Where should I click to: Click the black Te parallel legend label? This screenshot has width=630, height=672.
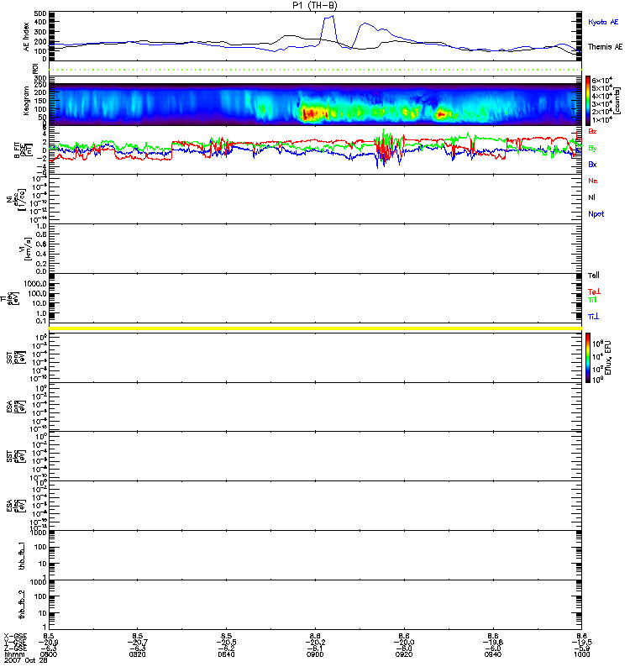[x=594, y=276]
